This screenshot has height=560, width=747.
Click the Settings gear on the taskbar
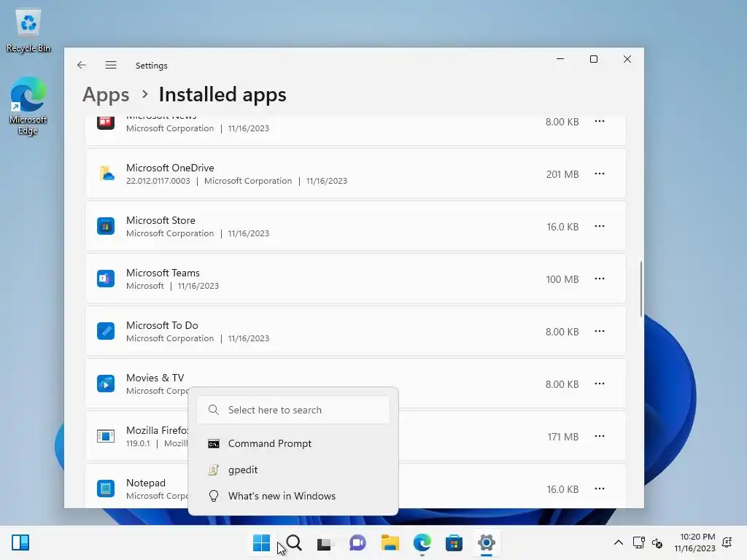click(487, 542)
